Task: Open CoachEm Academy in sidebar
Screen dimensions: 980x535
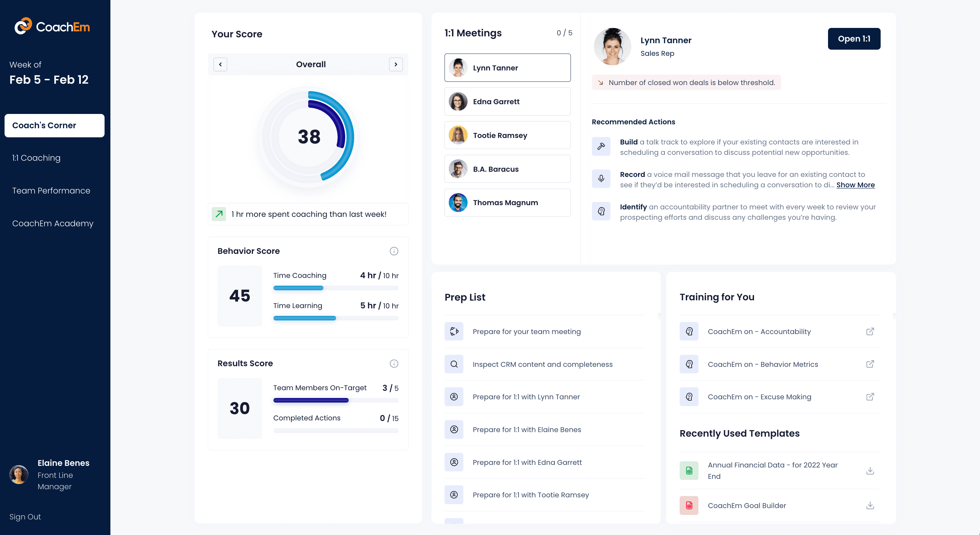Action: (x=53, y=223)
